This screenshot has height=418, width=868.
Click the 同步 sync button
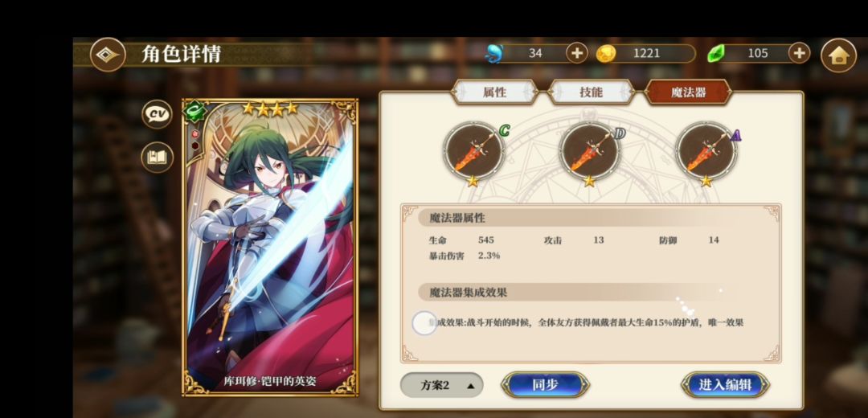[545, 385]
